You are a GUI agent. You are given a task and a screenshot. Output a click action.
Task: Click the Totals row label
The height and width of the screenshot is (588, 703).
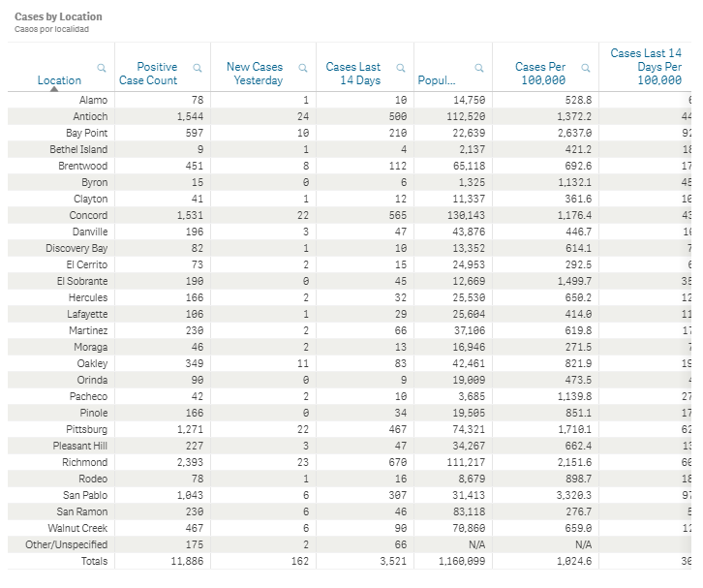click(x=94, y=561)
